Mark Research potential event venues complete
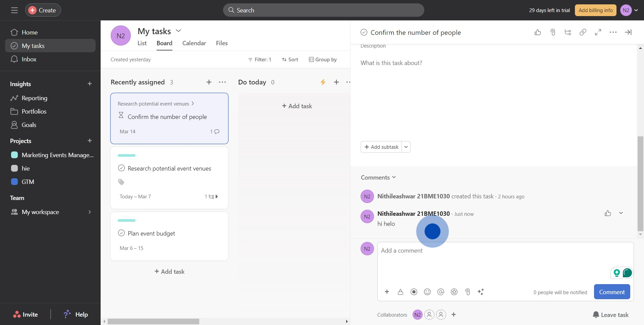The width and height of the screenshot is (644, 325). (x=121, y=168)
